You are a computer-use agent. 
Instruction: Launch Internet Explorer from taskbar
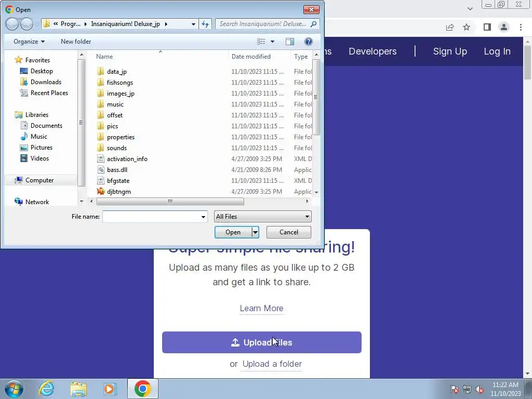coord(46,389)
